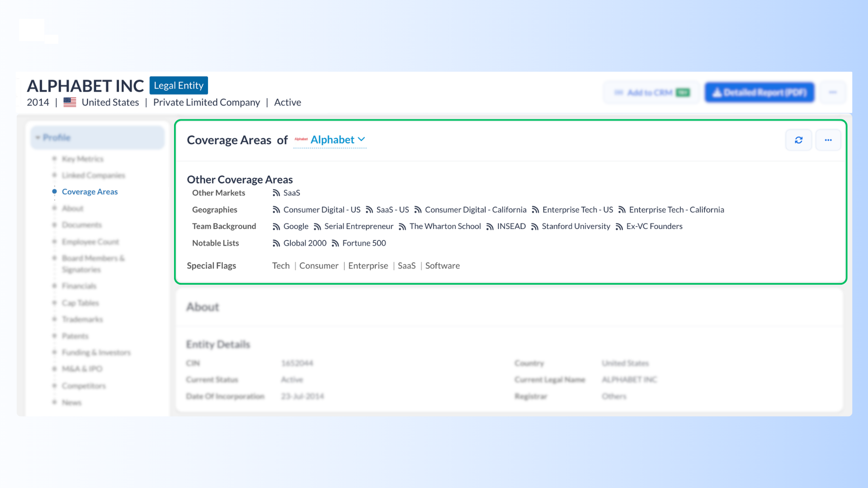Screen dimensions: 868x488
Task: Click the Legal Entity badge
Action: 179,85
